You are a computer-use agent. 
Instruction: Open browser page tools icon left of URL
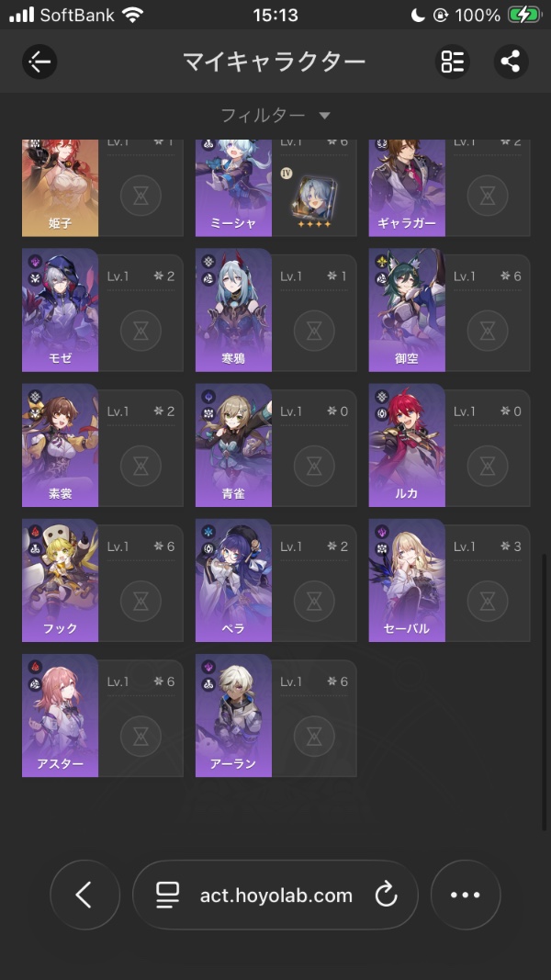(x=167, y=895)
